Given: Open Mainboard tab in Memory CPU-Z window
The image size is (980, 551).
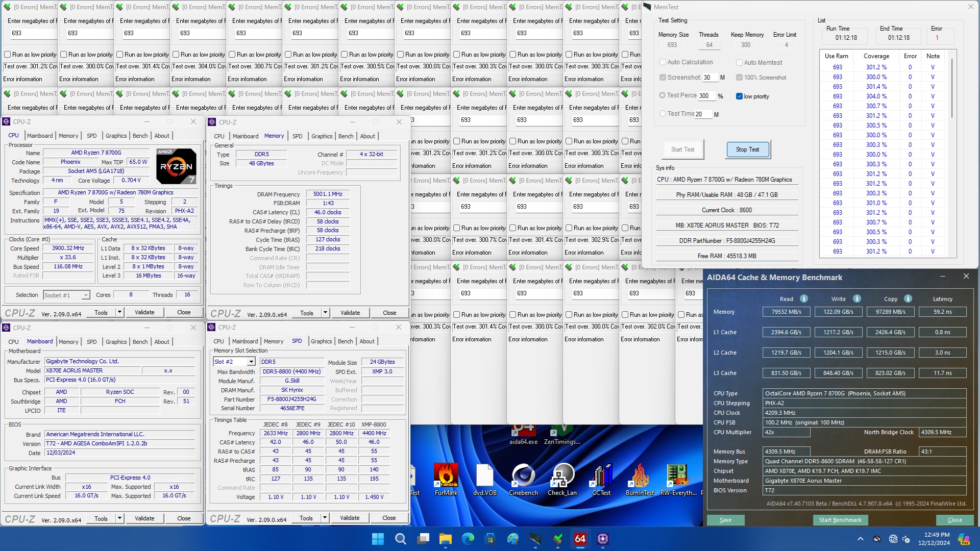Looking at the screenshot, I should click(x=246, y=136).
